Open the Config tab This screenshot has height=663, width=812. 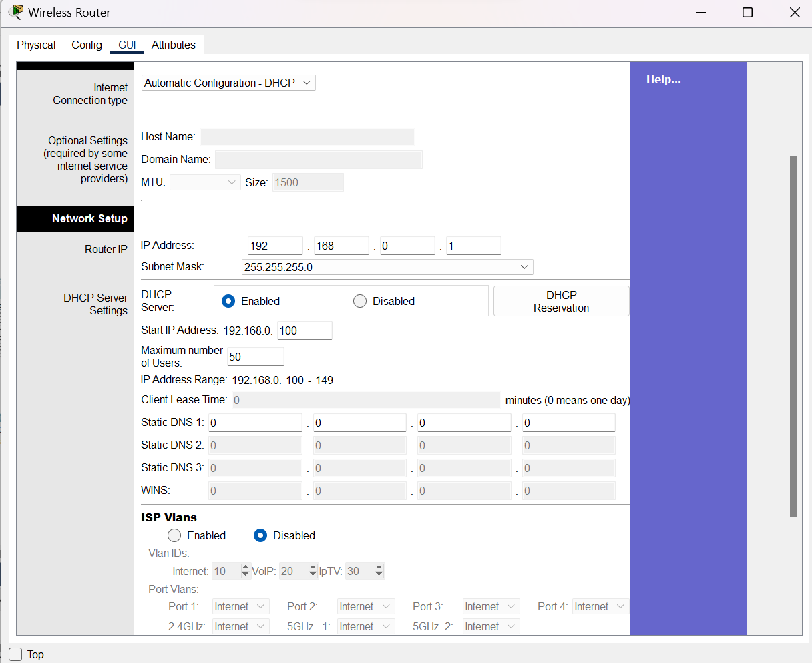click(x=87, y=45)
